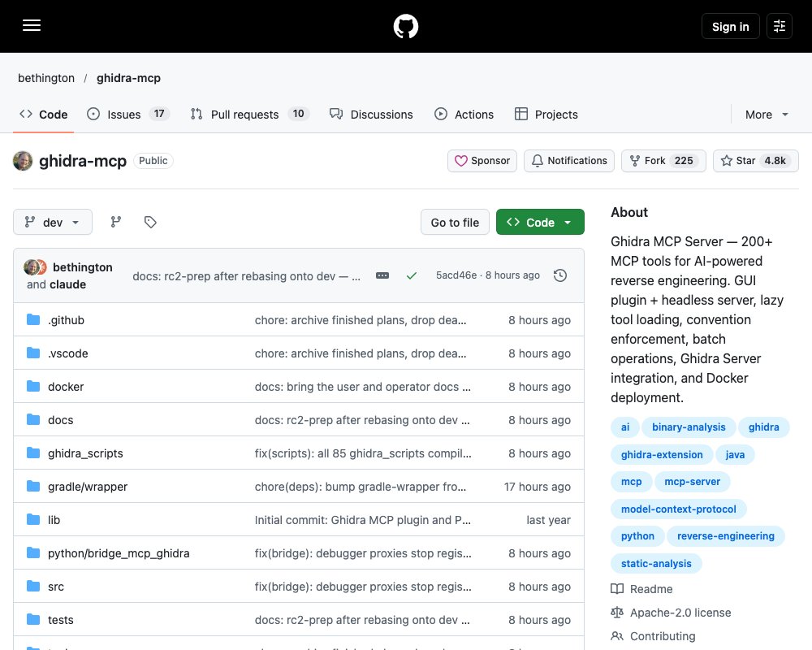Screen dimensions: 812x650
Task: Open the ghidra_scripts folder
Action: pos(85,453)
